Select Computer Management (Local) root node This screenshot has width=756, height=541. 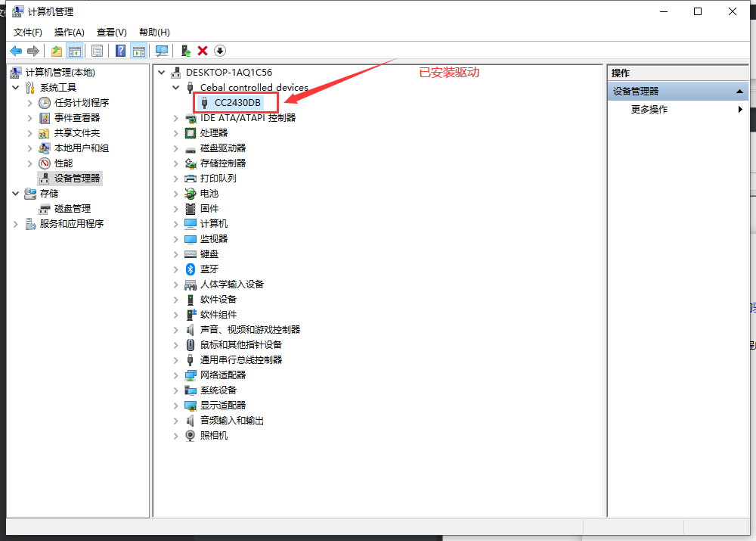pyautogui.click(x=60, y=73)
